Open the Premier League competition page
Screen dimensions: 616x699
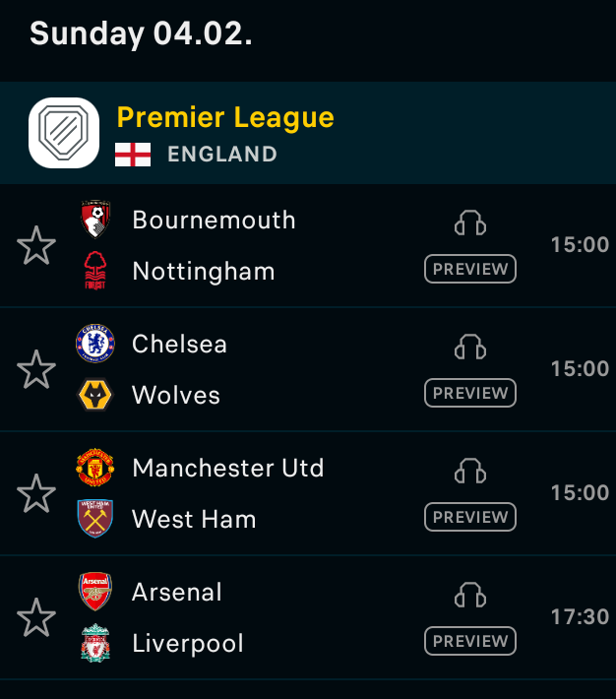[x=225, y=118]
